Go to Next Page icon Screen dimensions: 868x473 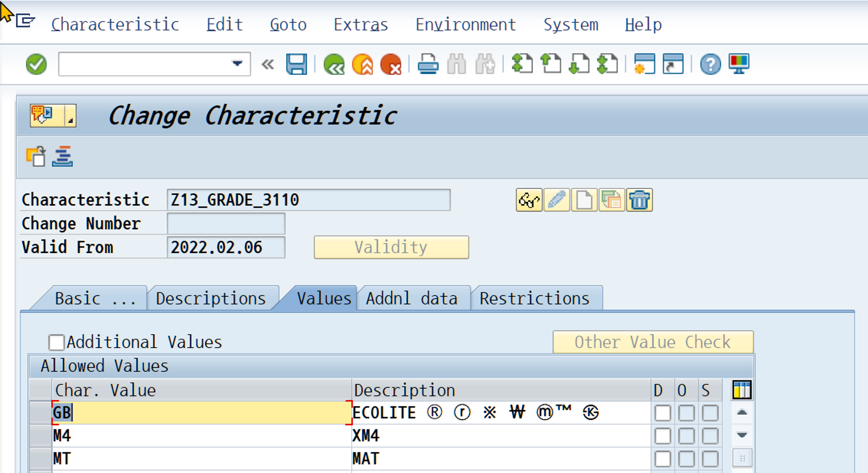coord(579,64)
